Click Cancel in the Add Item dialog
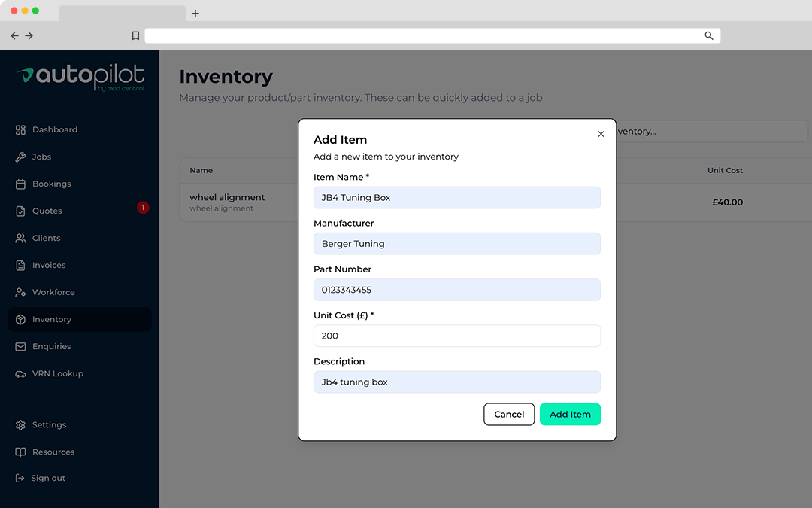The width and height of the screenshot is (812, 508). tap(509, 414)
